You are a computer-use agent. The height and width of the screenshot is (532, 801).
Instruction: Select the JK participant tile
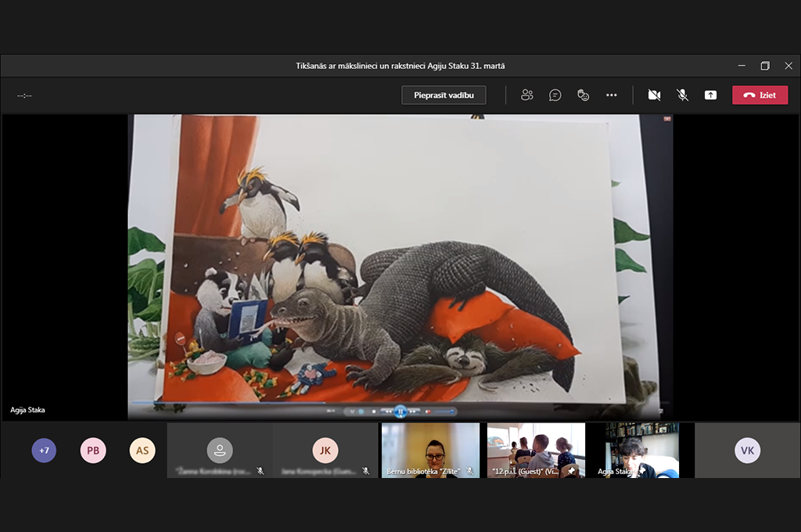coord(325,450)
